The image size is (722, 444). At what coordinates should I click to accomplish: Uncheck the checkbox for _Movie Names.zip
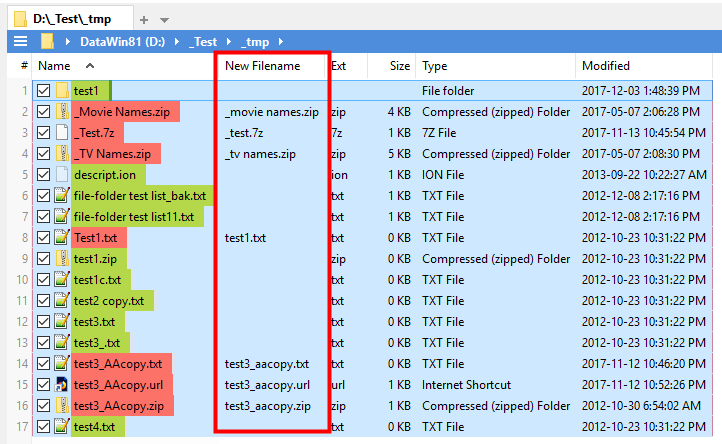point(43,111)
